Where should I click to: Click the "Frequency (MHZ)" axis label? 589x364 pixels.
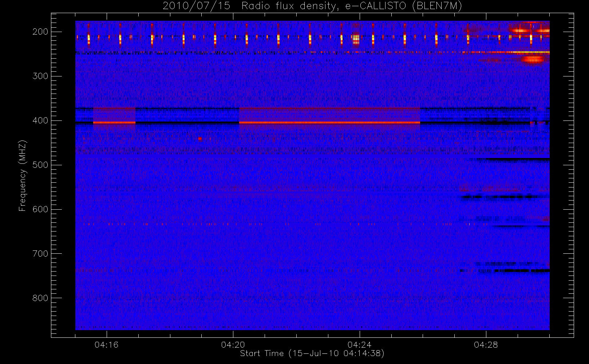click(23, 175)
